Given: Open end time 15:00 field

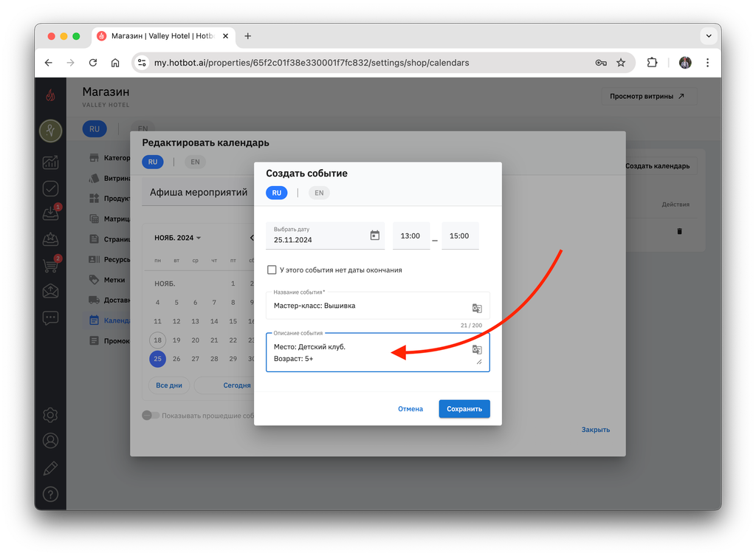Looking at the screenshot, I should [460, 236].
